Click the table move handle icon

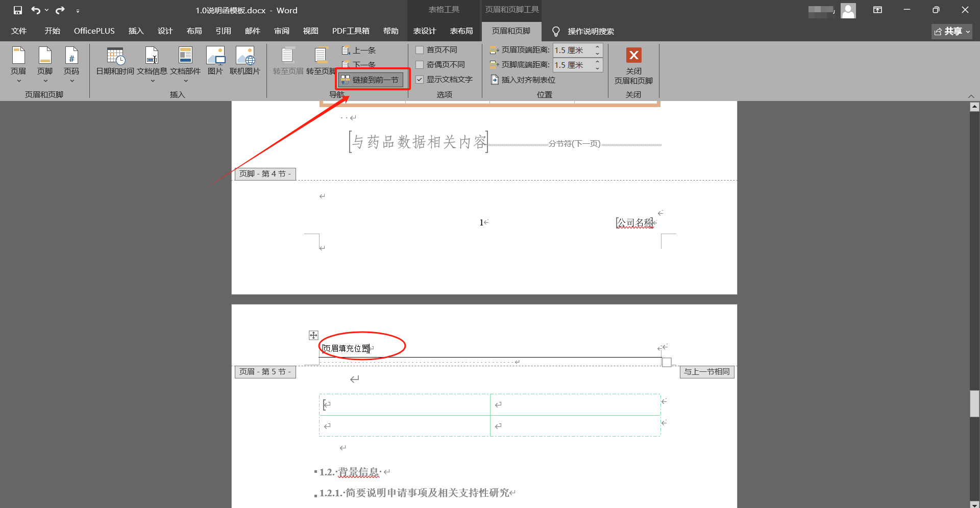[313, 335]
